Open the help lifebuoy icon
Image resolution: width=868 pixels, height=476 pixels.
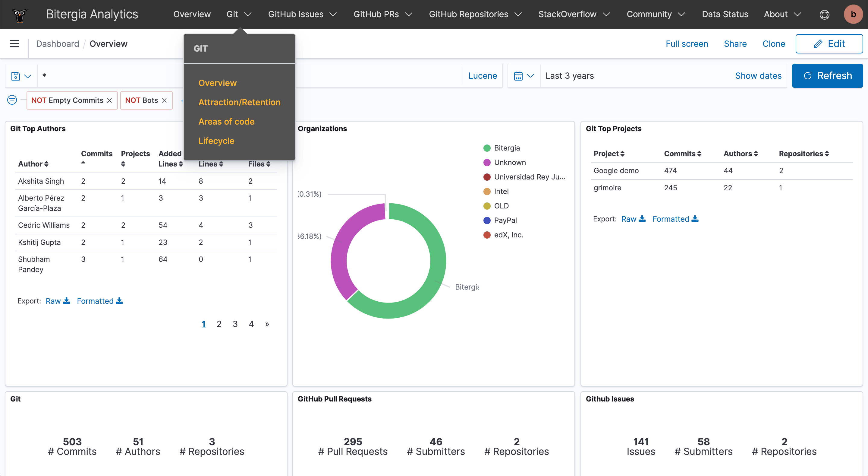(x=824, y=14)
